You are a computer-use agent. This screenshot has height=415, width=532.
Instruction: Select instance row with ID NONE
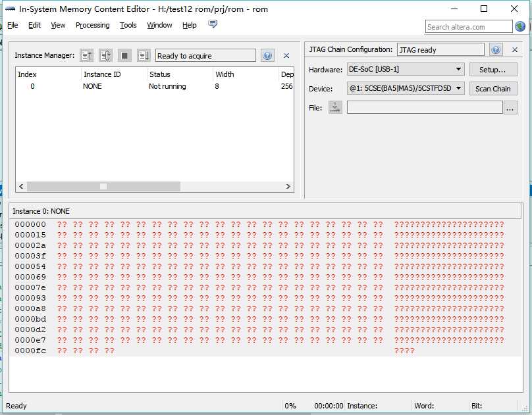[154, 86]
